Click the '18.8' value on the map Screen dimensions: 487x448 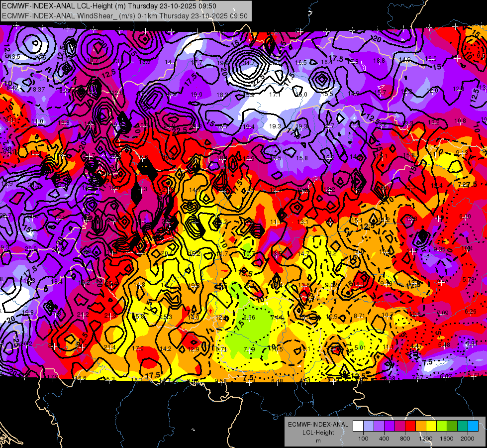pyautogui.click(x=379, y=61)
